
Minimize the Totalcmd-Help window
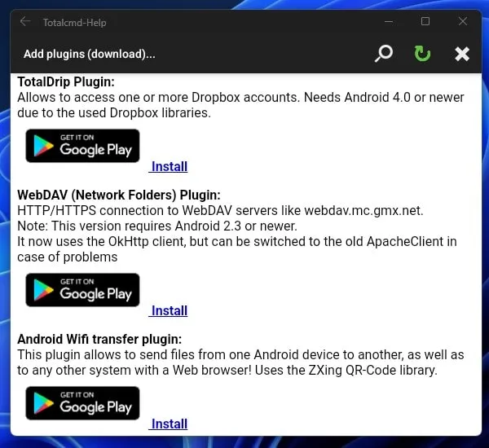(x=389, y=21)
